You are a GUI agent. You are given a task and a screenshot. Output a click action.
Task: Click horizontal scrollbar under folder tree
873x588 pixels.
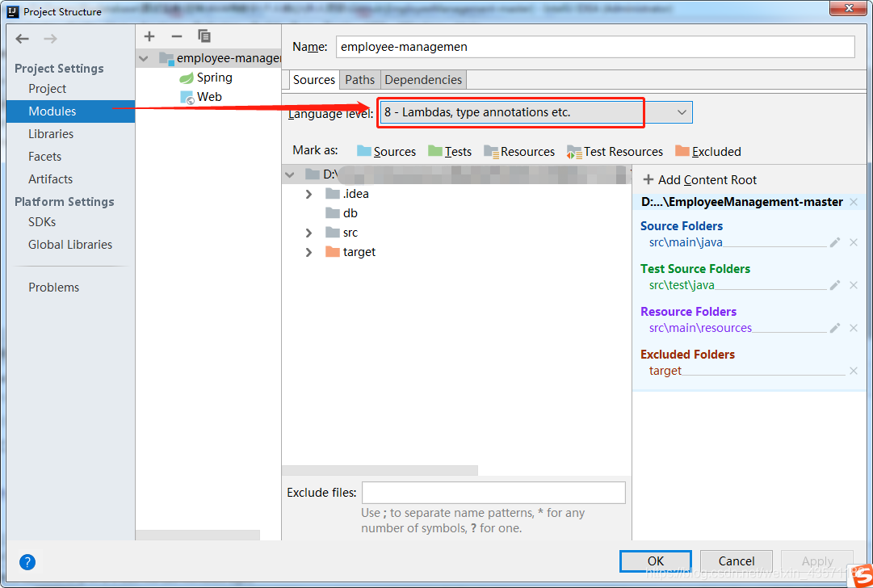click(380, 471)
